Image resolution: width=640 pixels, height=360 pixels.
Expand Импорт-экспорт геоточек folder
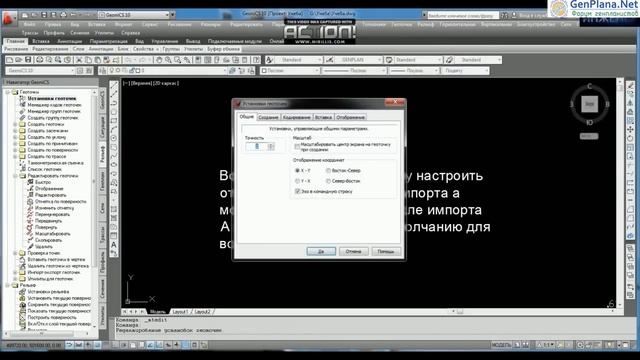coord(15,272)
